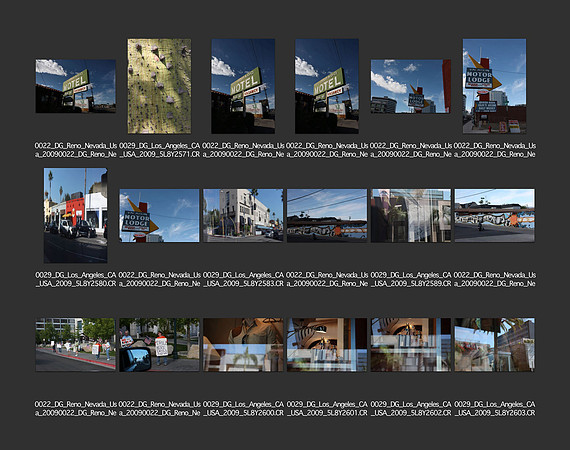Click the caption '_USA_2009_5L8Y2580.CR'
570x450 pixels.
76,284
